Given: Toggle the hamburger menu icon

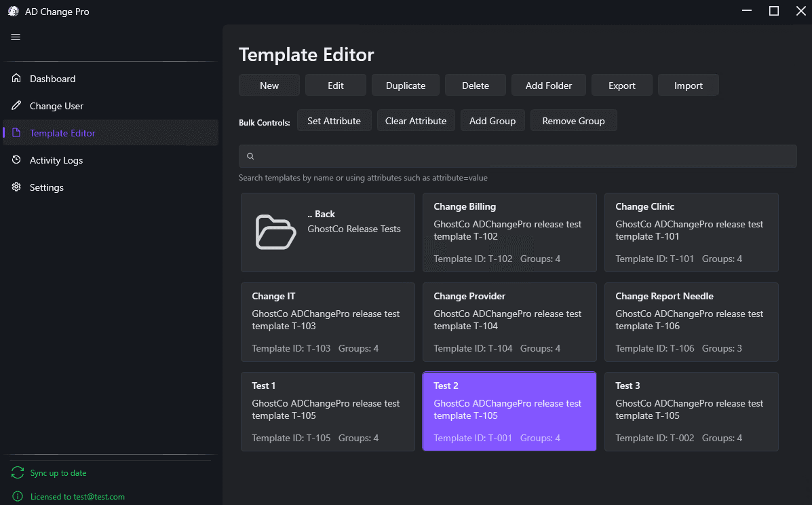Looking at the screenshot, I should (16, 37).
